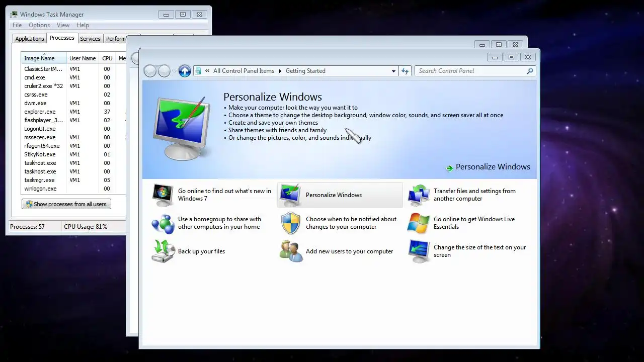Viewport: 644px width, 362px height.
Task: Click Choose when to be notified about changes
Action: pyautogui.click(x=351, y=223)
